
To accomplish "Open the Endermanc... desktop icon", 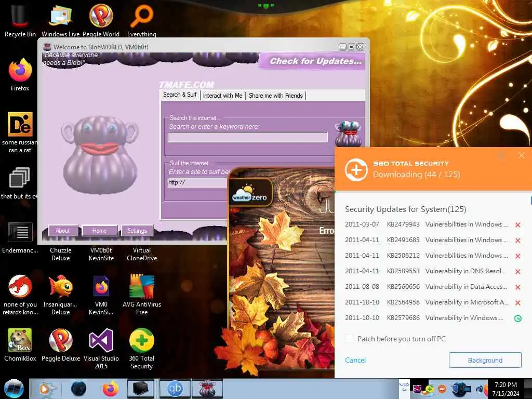I will click(x=20, y=237).
